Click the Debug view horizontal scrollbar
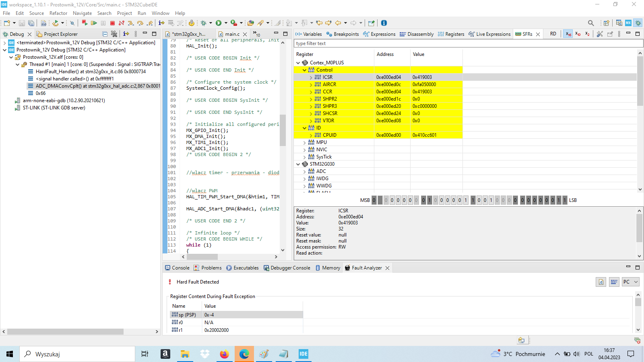Viewport: 644px width, 362px height. [x=65, y=332]
